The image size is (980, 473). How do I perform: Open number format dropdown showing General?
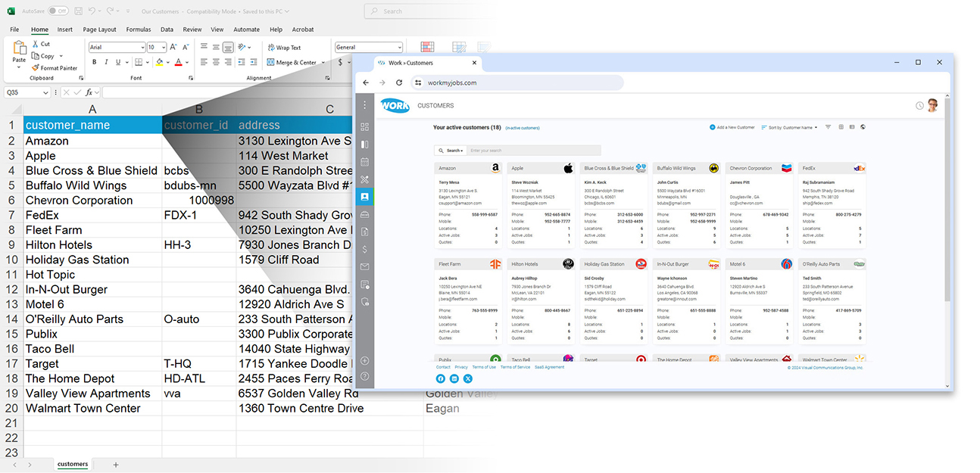tap(399, 48)
